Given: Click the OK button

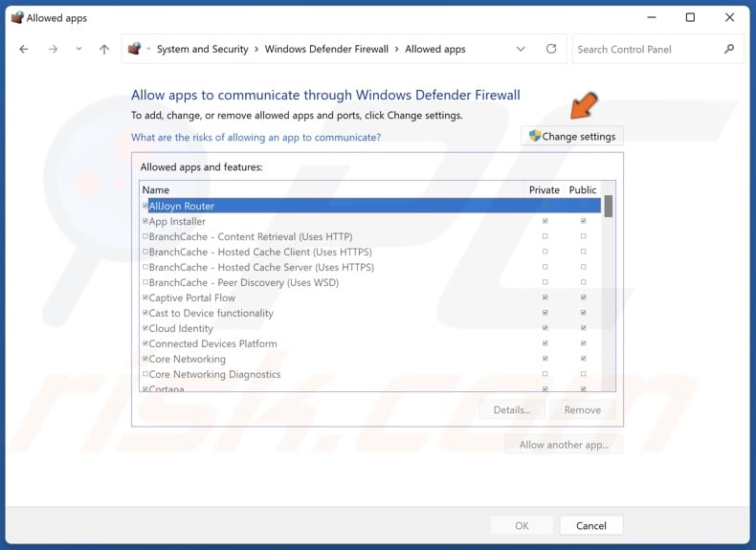Looking at the screenshot, I should [522, 525].
